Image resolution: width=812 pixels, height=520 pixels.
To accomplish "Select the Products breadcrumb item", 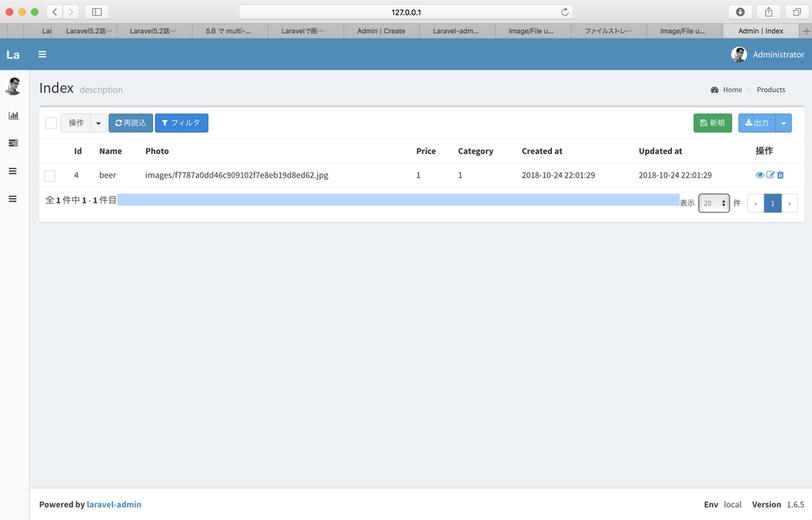I will 771,90.
